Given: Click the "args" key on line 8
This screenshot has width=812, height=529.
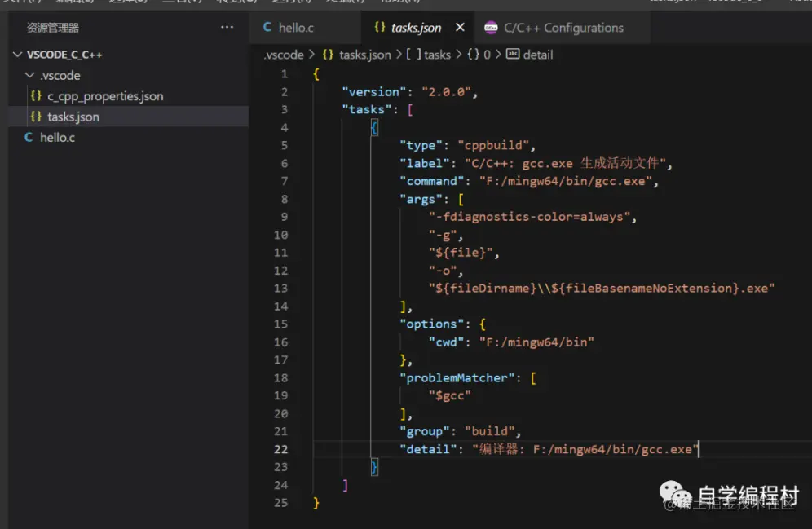Looking at the screenshot, I should (421, 199).
